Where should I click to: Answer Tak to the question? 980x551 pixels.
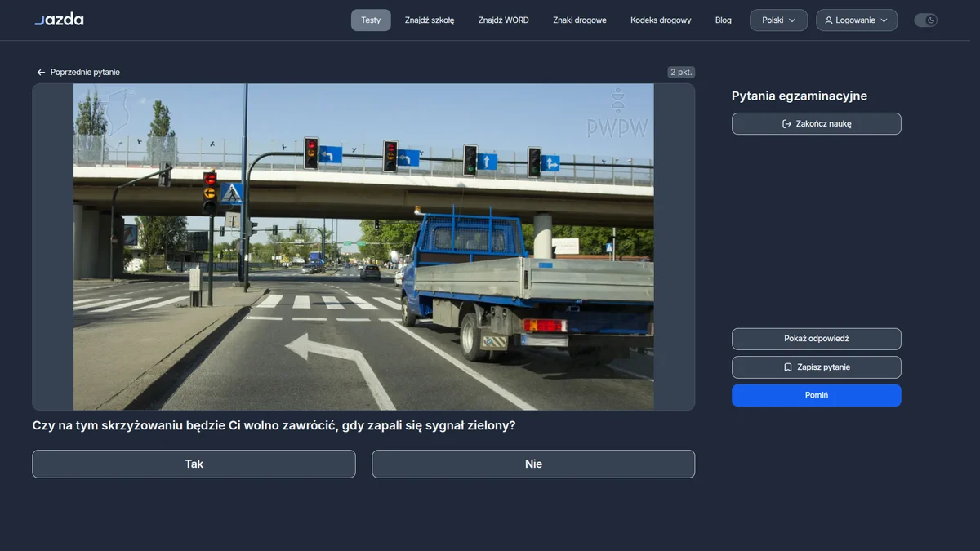pyautogui.click(x=194, y=464)
